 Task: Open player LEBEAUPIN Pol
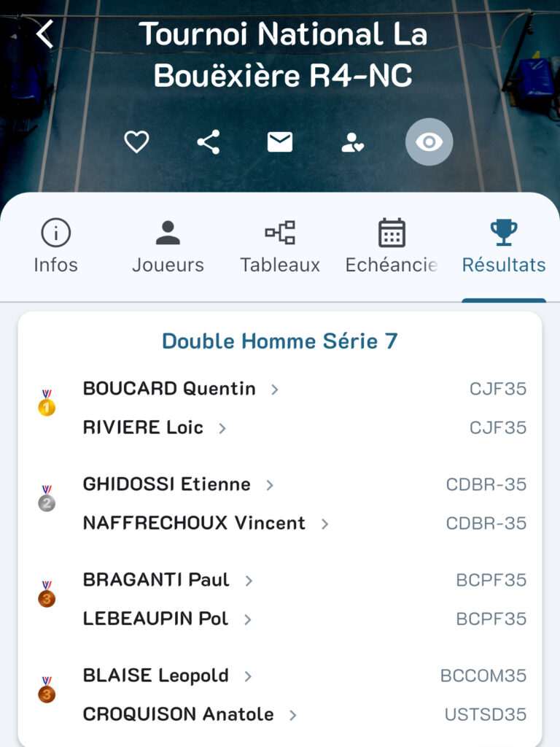[155, 619]
